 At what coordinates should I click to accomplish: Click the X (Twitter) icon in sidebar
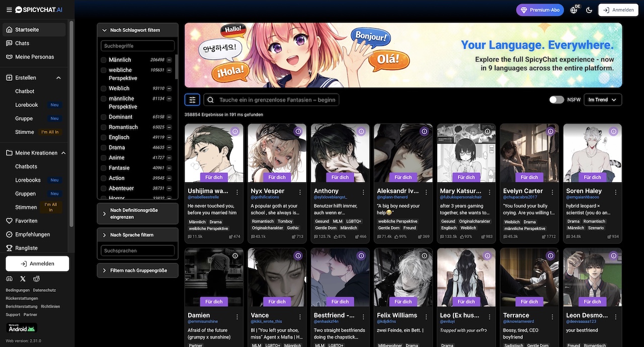point(23,279)
